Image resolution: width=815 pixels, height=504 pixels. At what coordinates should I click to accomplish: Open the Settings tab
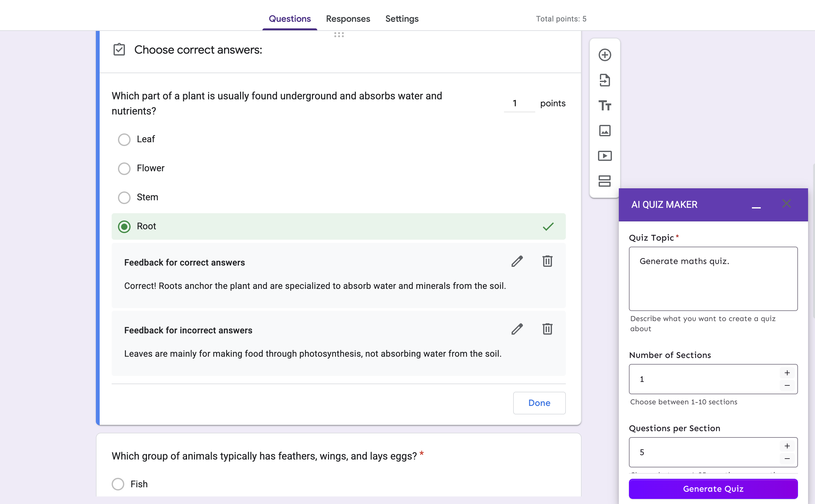pos(402,19)
